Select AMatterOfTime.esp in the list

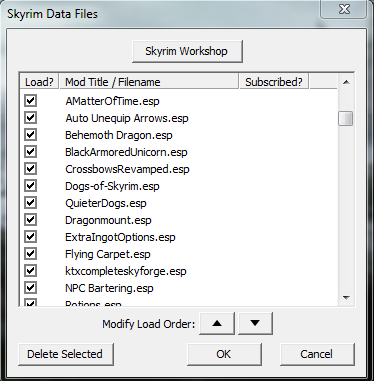click(112, 101)
